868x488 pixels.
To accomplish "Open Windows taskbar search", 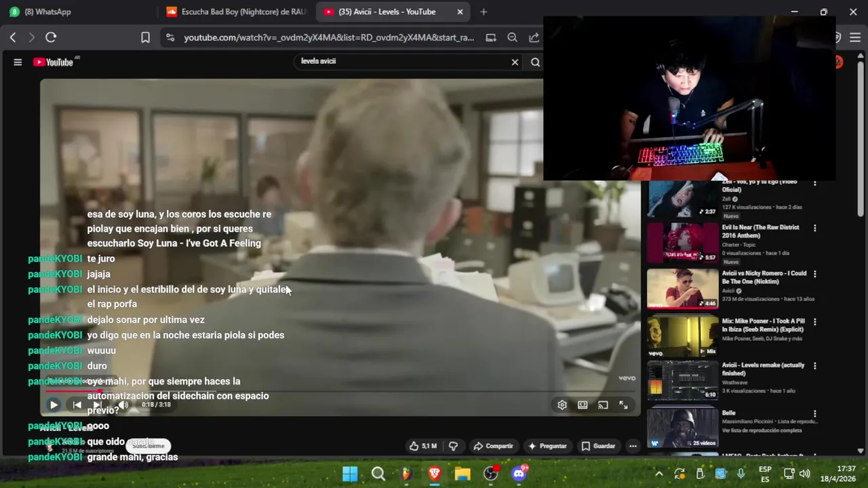I will coord(378,474).
